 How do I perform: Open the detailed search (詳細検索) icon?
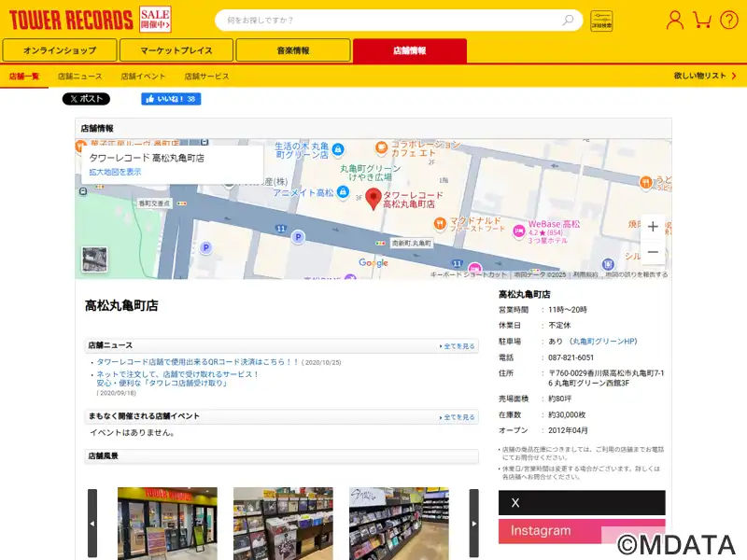[x=601, y=21]
